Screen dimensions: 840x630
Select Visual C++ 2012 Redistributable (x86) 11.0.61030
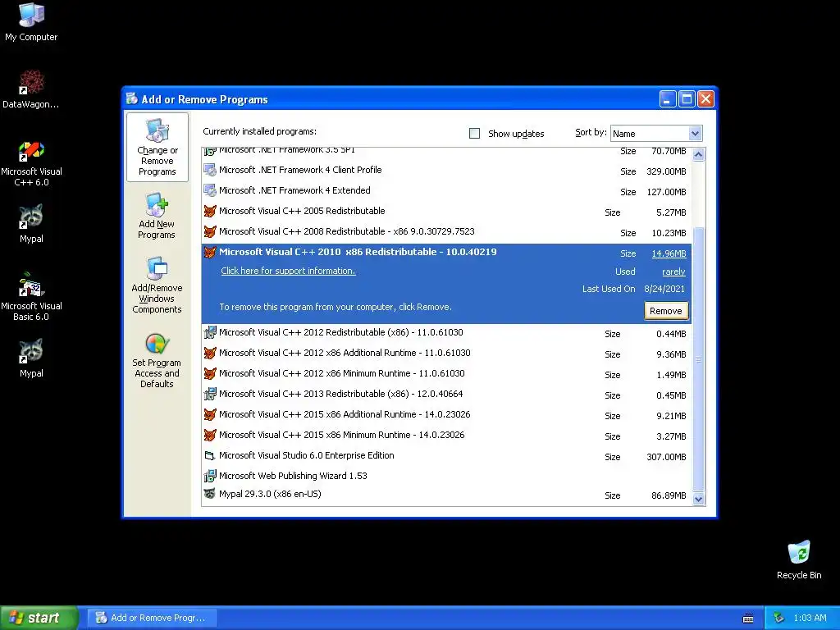[446, 333]
